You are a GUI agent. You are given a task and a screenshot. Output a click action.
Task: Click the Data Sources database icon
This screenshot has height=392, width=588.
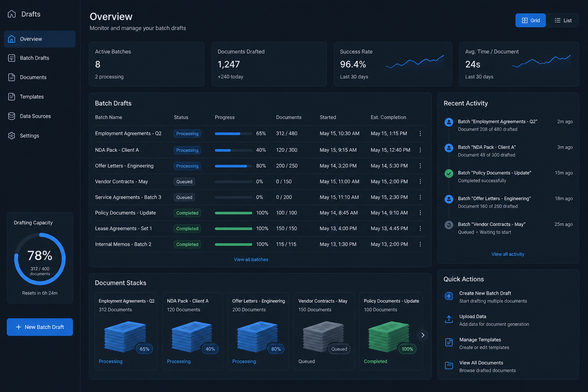point(12,116)
